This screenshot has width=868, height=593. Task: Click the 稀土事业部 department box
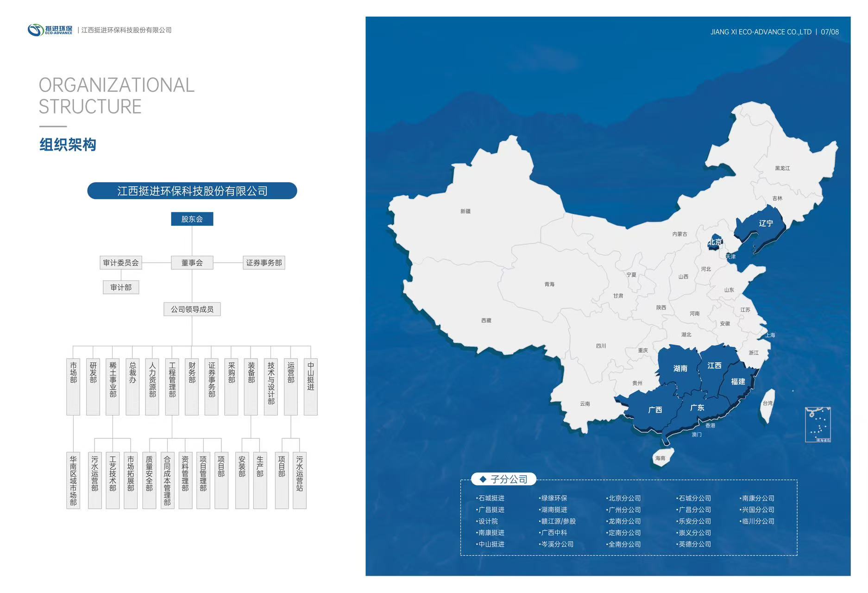pyautogui.click(x=113, y=386)
